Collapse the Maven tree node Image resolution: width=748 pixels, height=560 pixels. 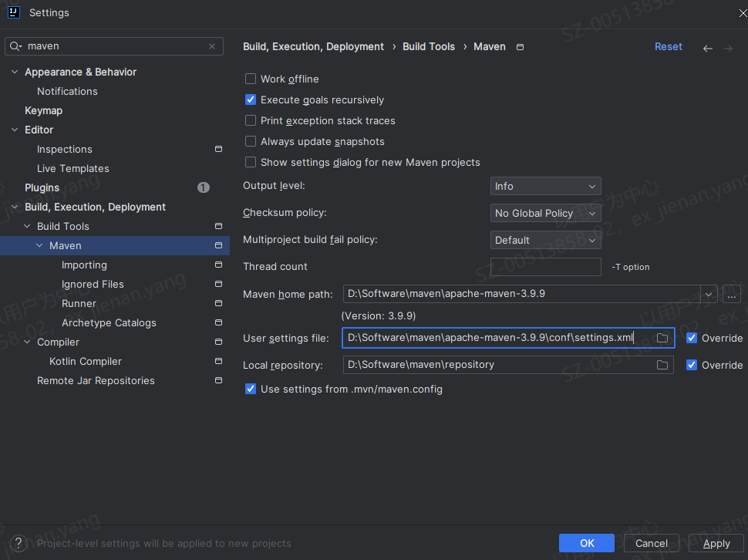point(39,245)
